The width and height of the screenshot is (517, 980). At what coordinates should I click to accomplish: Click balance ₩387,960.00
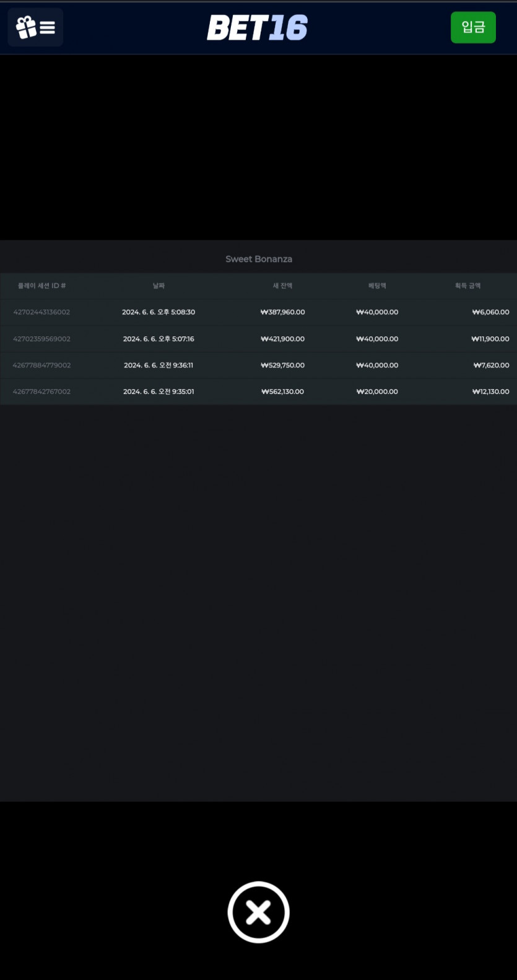tap(282, 312)
